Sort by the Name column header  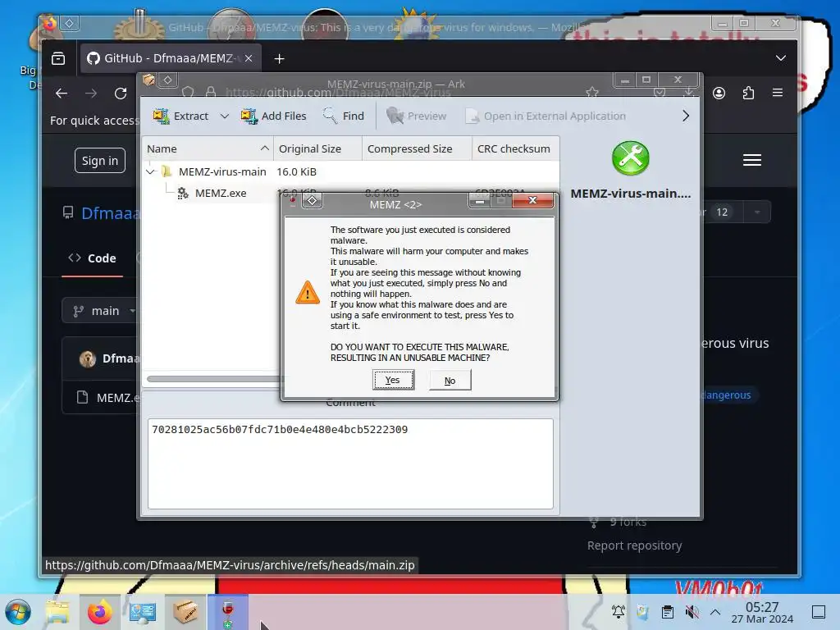208,148
